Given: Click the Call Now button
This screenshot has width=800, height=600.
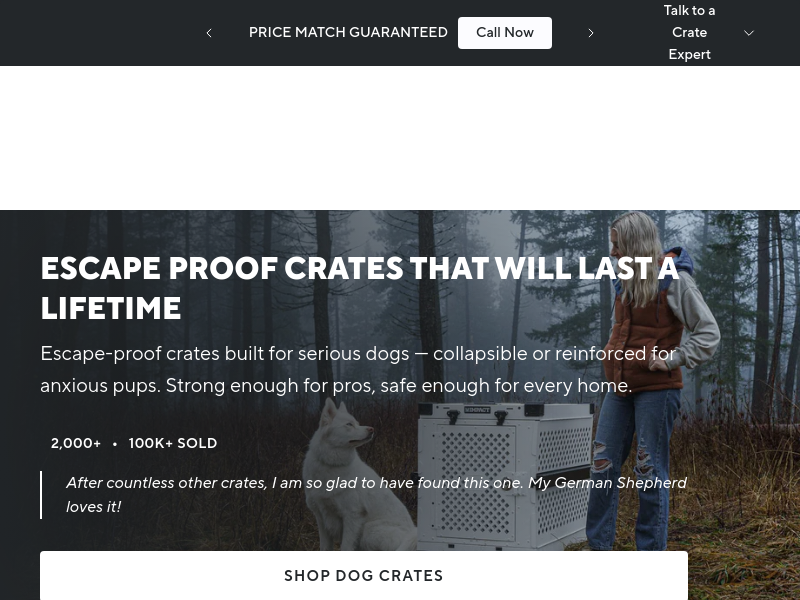Looking at the screenshot, I should click(x=505, y=33).
